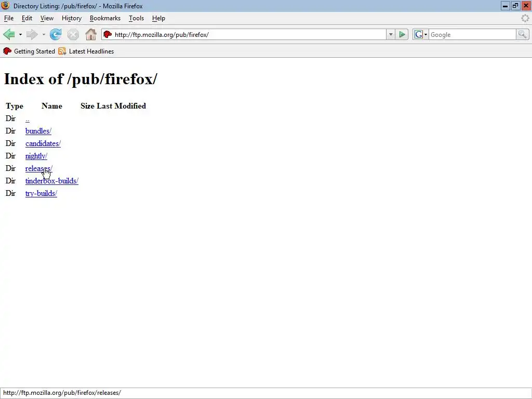Click the Google search engine icon
The image size is (532, 399).
click(419, 34)
